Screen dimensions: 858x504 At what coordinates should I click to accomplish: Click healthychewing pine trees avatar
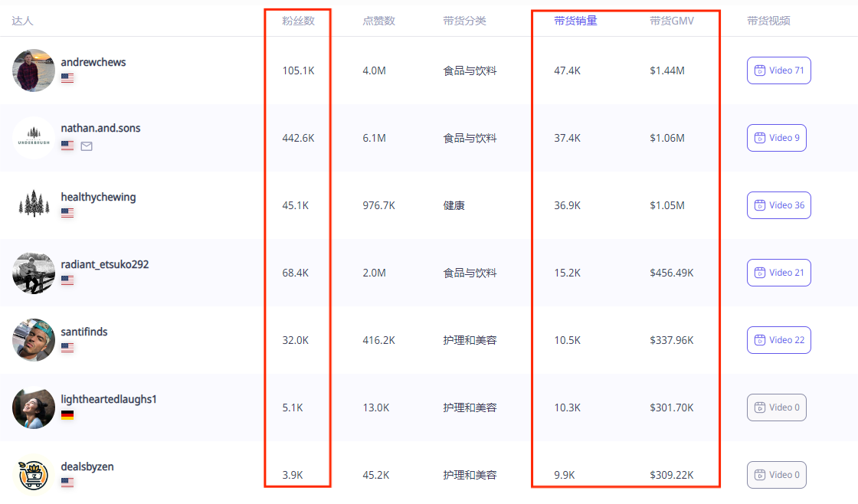click(34, 205)
